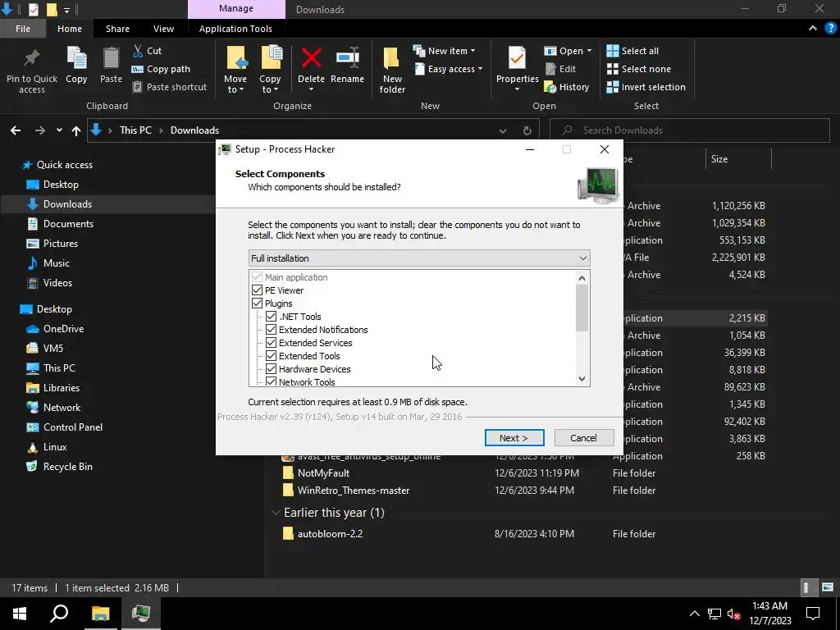
Task: Click the Manage contextual tab
Action: pos(236,8)
